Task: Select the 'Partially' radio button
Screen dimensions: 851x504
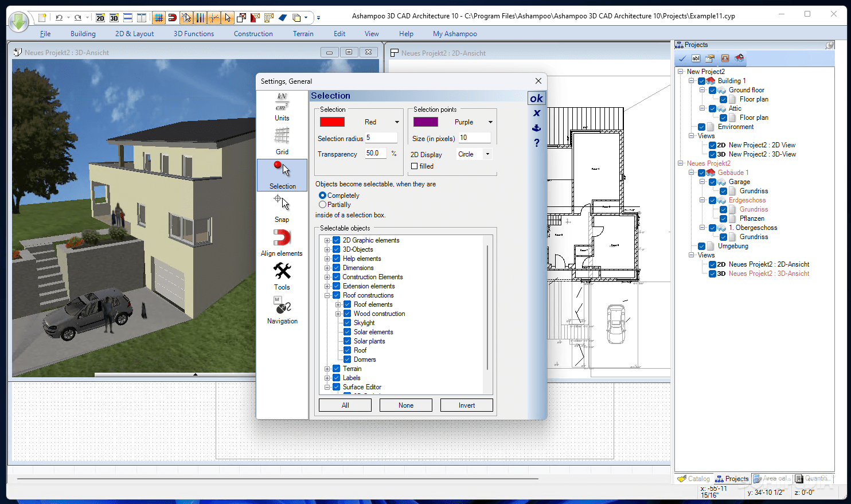Action: (322, 205)
